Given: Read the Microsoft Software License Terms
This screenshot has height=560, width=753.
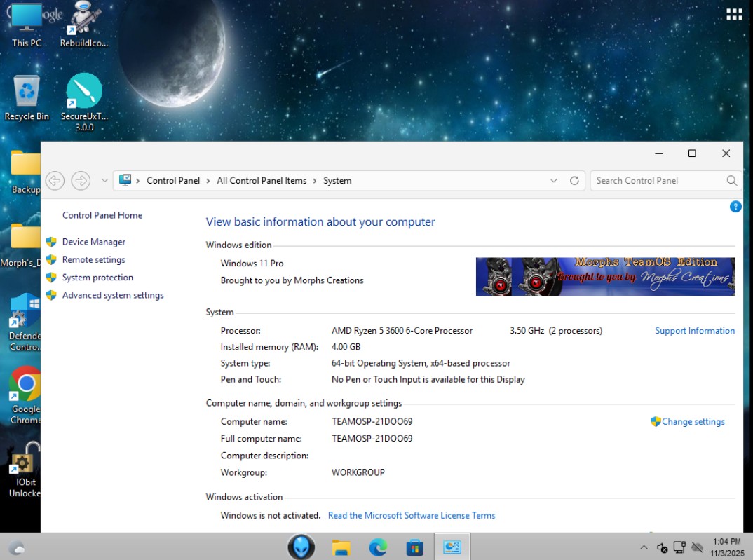Looking at the screenshot, I should [412, 516].
